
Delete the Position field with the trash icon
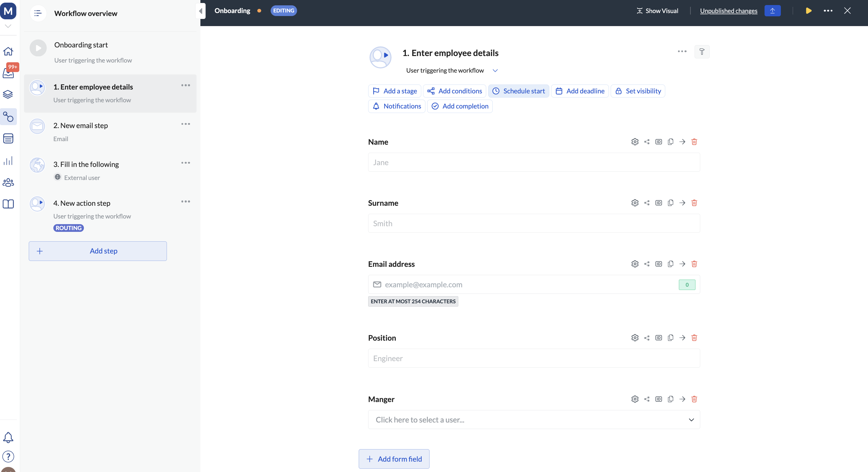point(694,338)
